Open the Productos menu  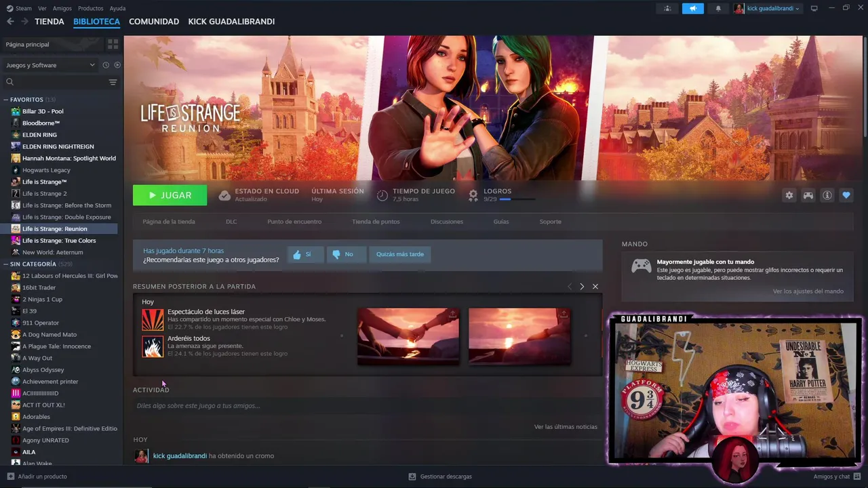coord(91,8)
